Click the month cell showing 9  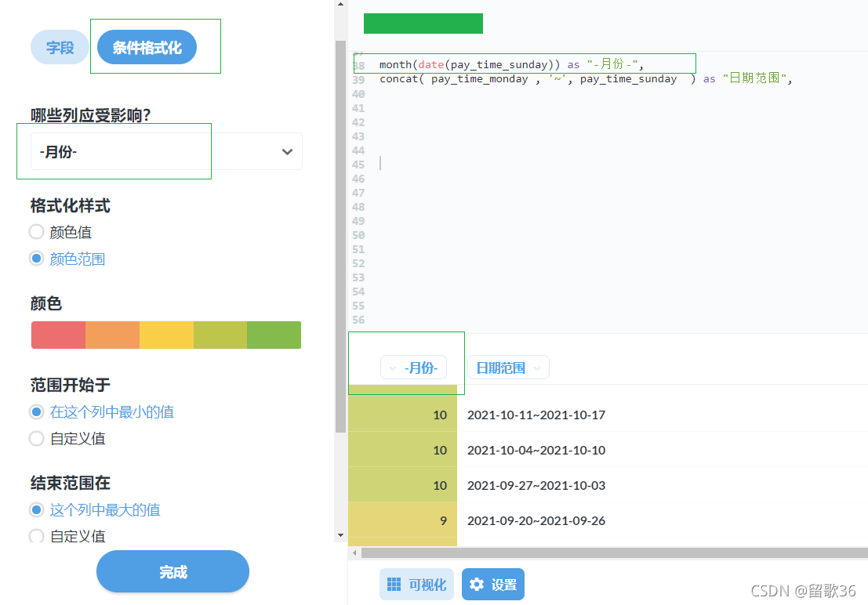point(402,520)
